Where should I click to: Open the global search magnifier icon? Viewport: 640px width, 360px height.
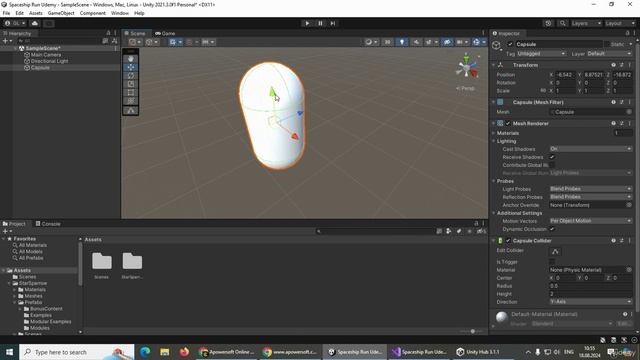(x=562, y=23)
